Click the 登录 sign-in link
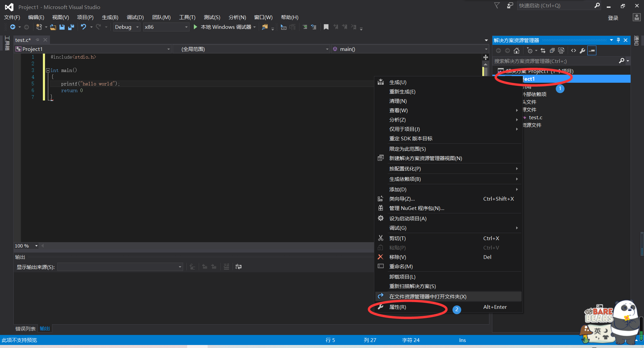The image size is (644, 348). tap(613, 18)
